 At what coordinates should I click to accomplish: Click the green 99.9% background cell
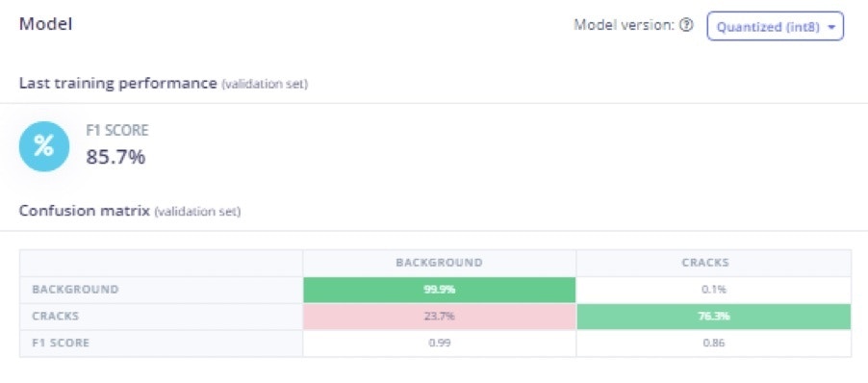tap(440, 290)
